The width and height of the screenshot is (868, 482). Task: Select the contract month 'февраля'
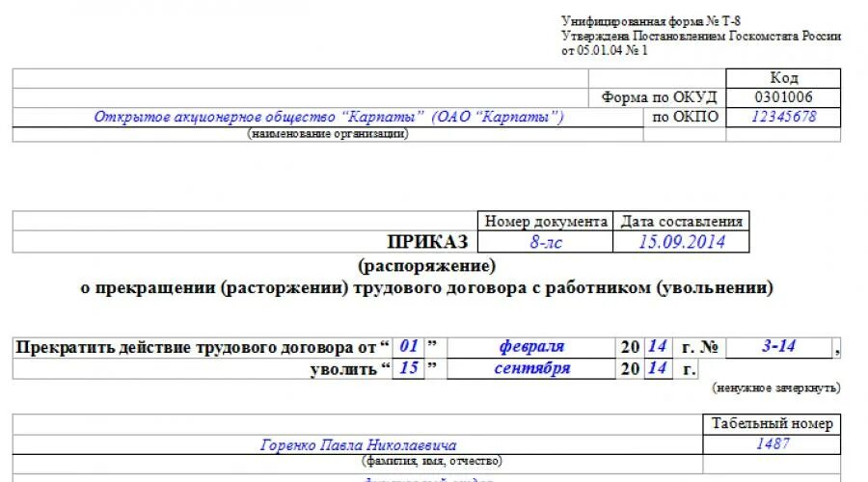tap(531, 346)
